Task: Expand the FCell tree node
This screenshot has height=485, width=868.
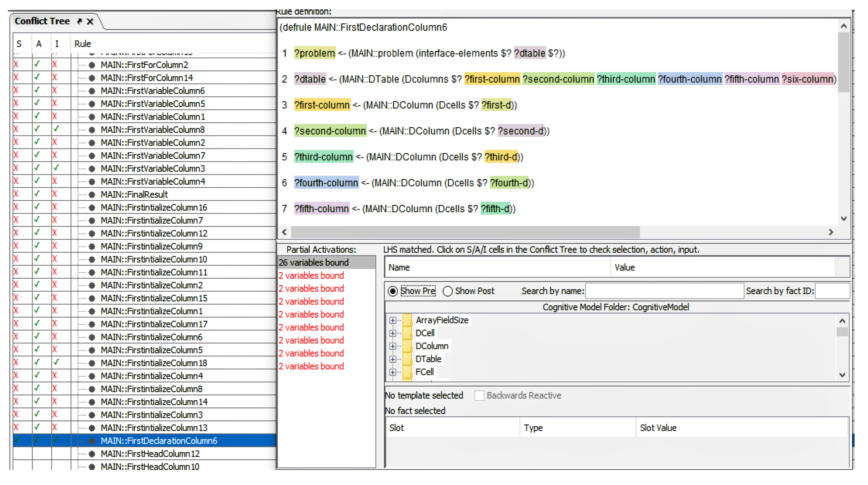Action: [x=392, y=372]
